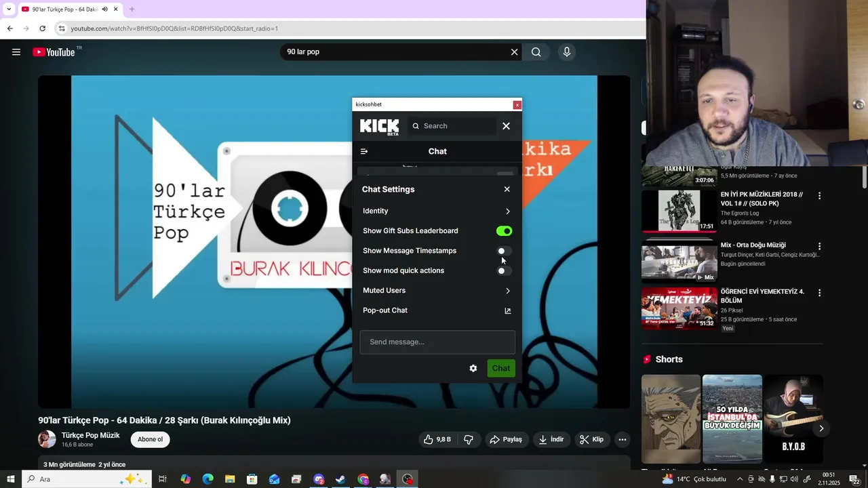The image size is (868, 488).
Task: Click the YouTube search magnifier button
Action: [x=536, y=52]
